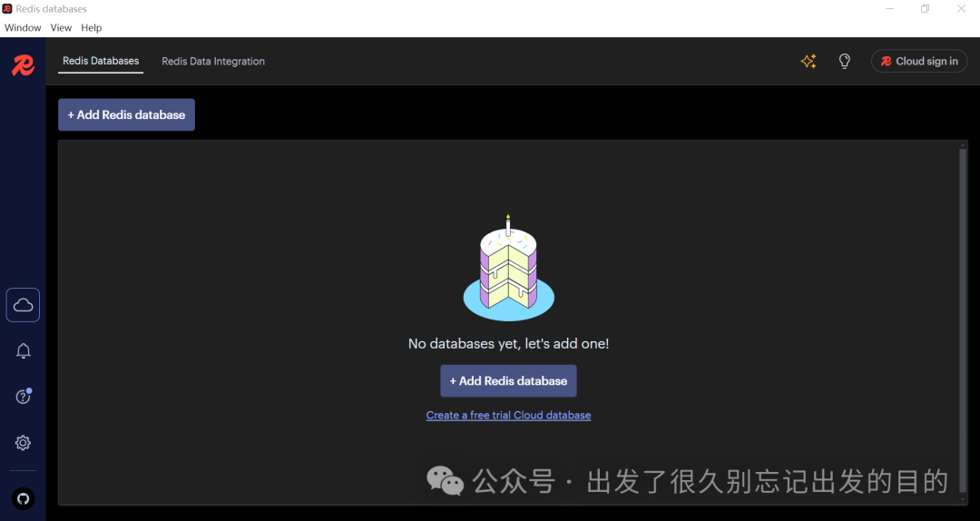Close the Redis databases window
980x521 pixels.
961,9
